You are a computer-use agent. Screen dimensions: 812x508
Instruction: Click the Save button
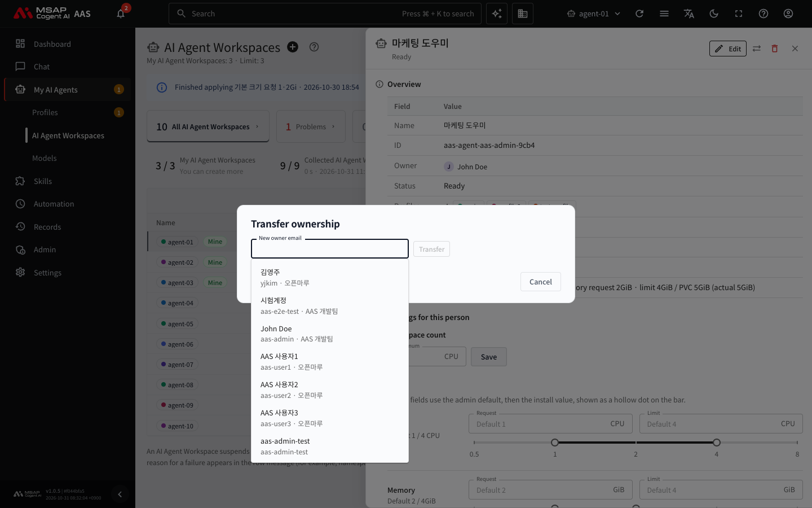pyautogui.click(x=489, y=357)
